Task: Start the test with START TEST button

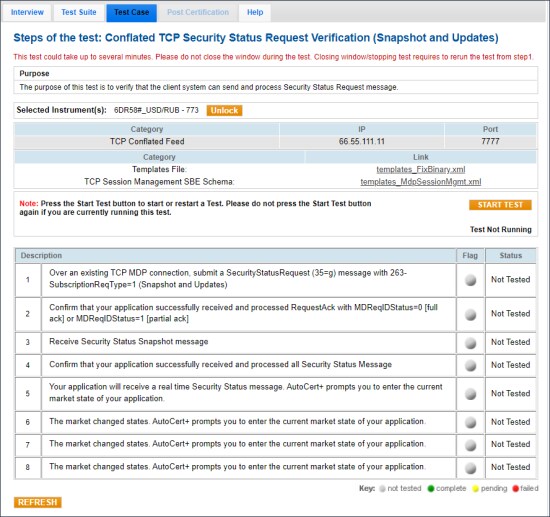Action: click(500, 205)
